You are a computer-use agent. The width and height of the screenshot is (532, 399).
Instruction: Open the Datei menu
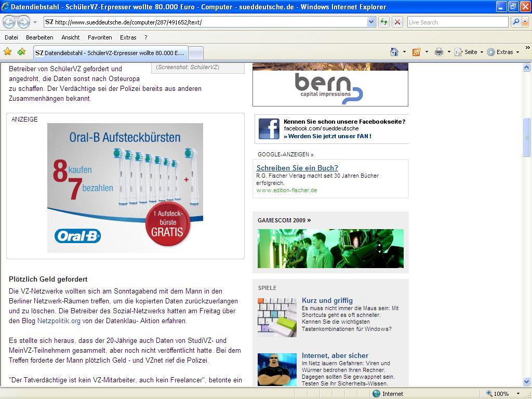coord(11,37)
